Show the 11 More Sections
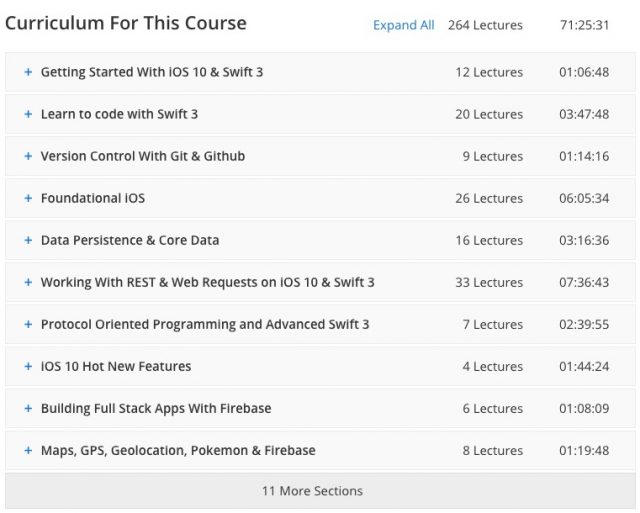Screen dimensions: 640x513 coord(320,491)
